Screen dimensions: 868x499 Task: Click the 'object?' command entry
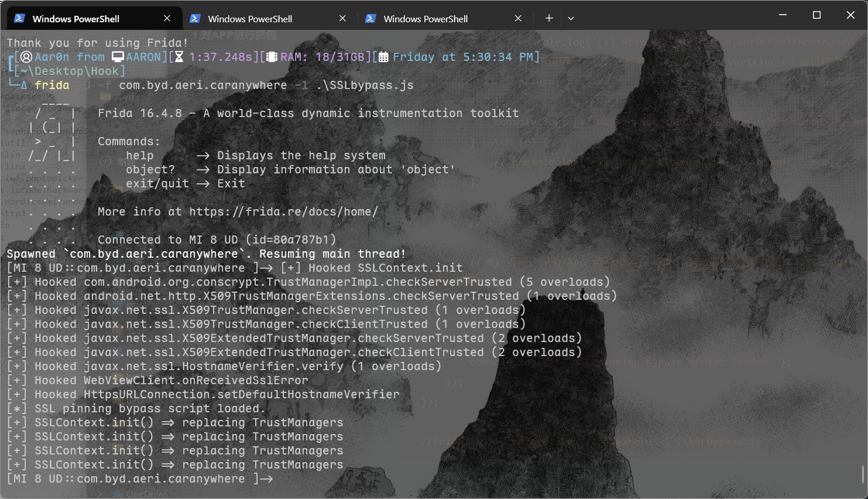click(x=150, y=169)
